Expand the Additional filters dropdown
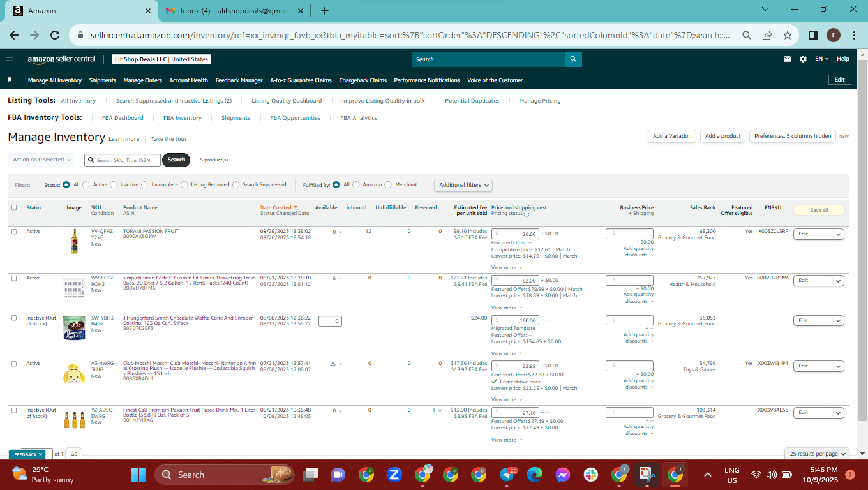The image size is (868, 490). click(464, 185)
